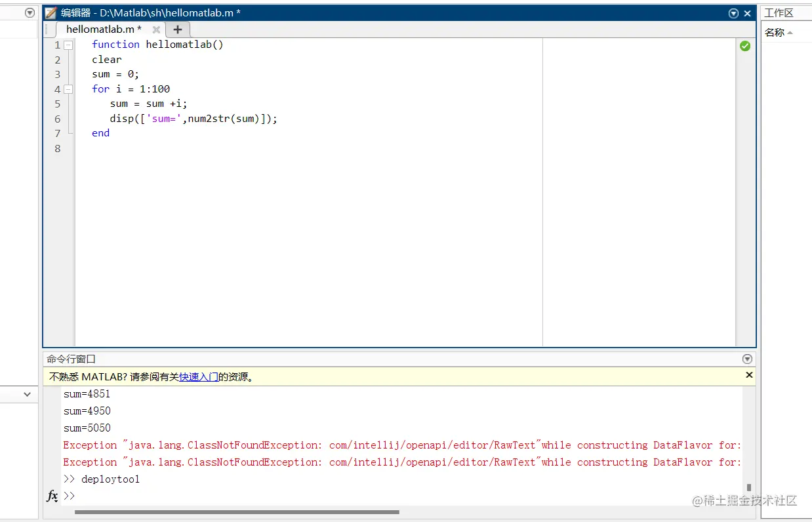The height and width of the screenshot is (522, 812).
Task: Click the fx function browser icon
Action: coord(52,496)
